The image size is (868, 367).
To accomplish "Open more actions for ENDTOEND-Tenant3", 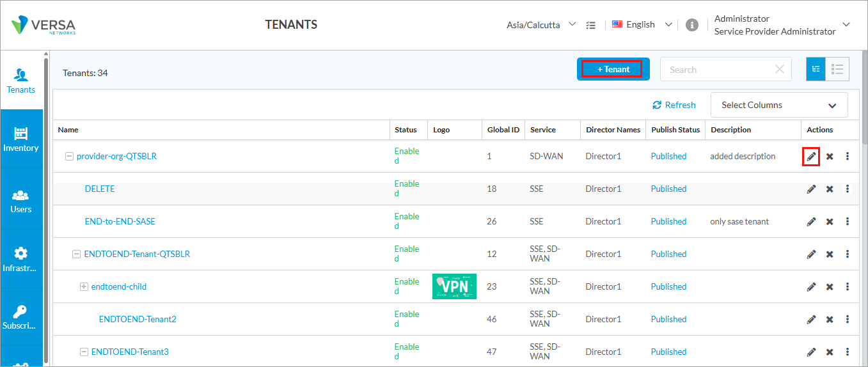I will click(848, 352).
